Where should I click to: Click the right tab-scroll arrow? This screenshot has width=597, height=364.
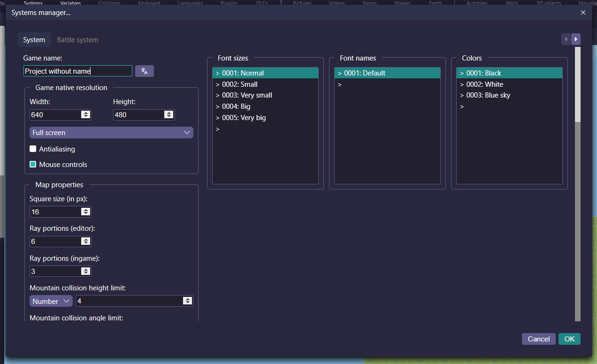576,39
